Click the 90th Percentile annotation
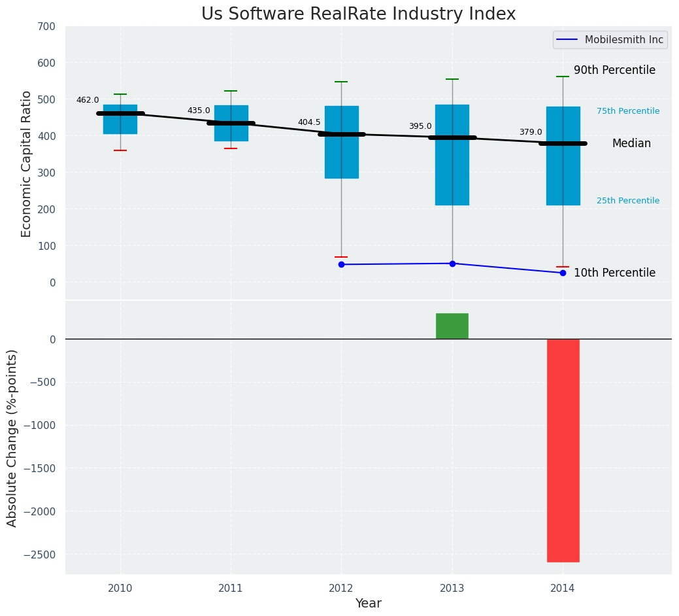Viewport: 679px width, 616px height. coord(614,70)
